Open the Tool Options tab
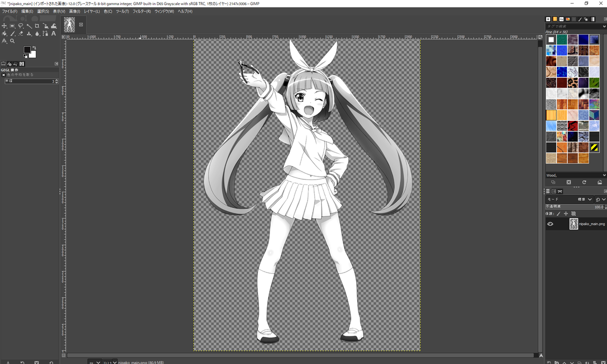The height and width of the screenshot is (364, 607). [4, 64]
